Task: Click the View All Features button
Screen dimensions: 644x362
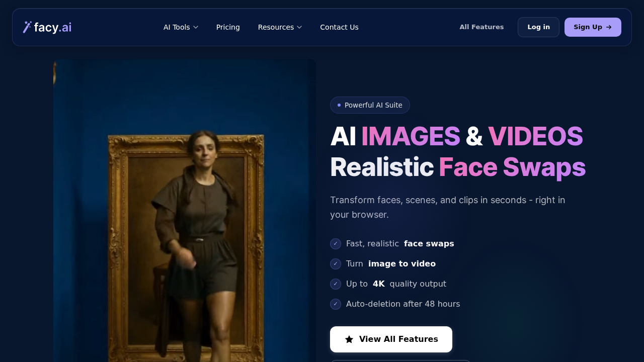Action: (391, 339)
